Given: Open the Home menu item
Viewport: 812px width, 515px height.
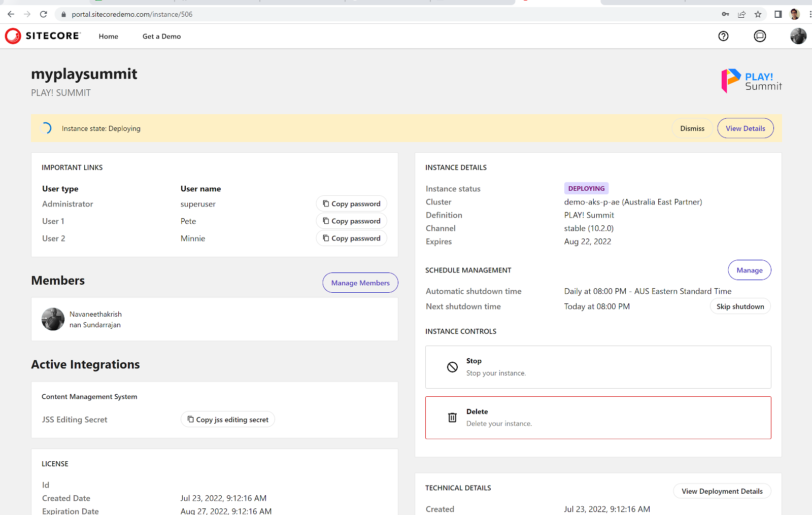Looking at the screenshot, I should tap(109, 36).
